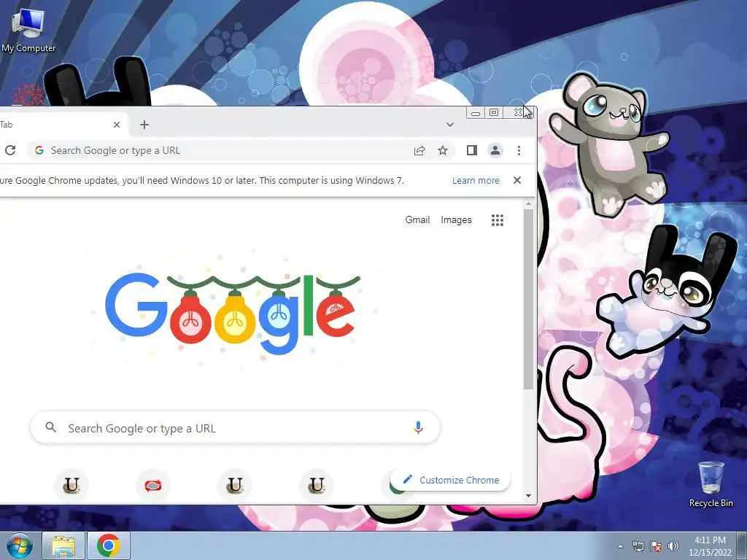Image resolution: width=747 pixels, height=560 pixels.
Task: Select the Recycle Bin desktop icon
Action: click(711, 484)
